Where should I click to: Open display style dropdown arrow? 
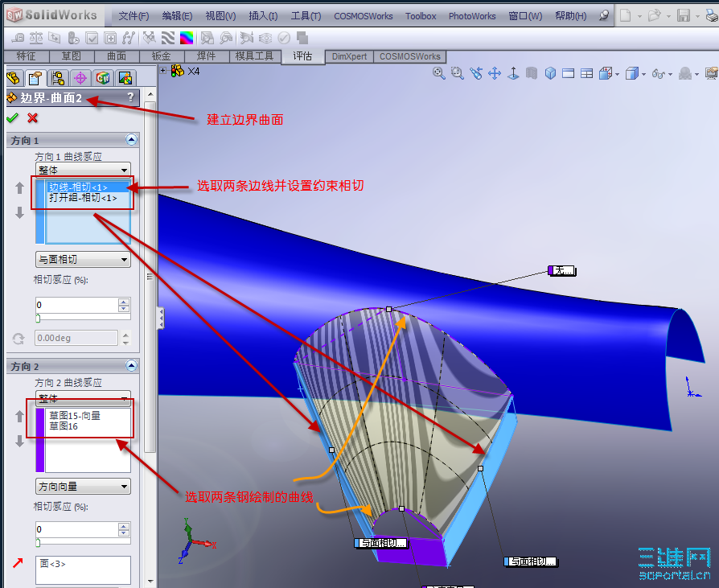pos(643,74)
